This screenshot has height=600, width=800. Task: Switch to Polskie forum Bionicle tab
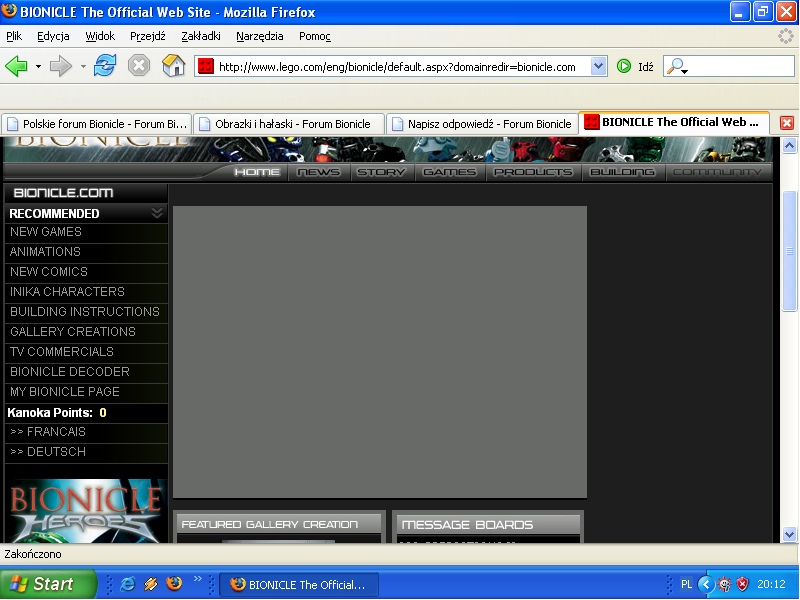[x=96, y=124]
